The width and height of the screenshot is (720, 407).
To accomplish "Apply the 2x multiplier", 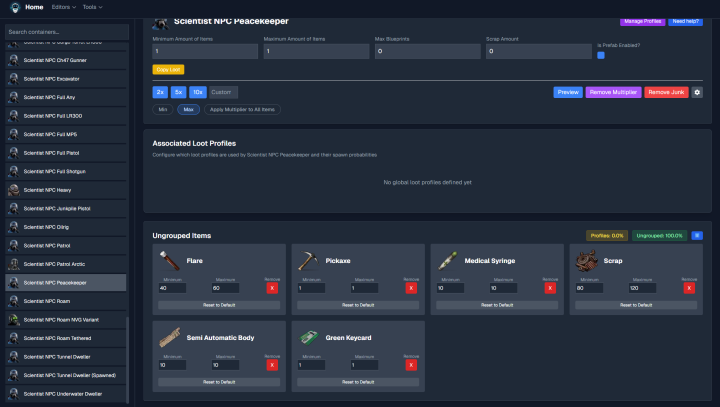I will click(x=160, y=92).
